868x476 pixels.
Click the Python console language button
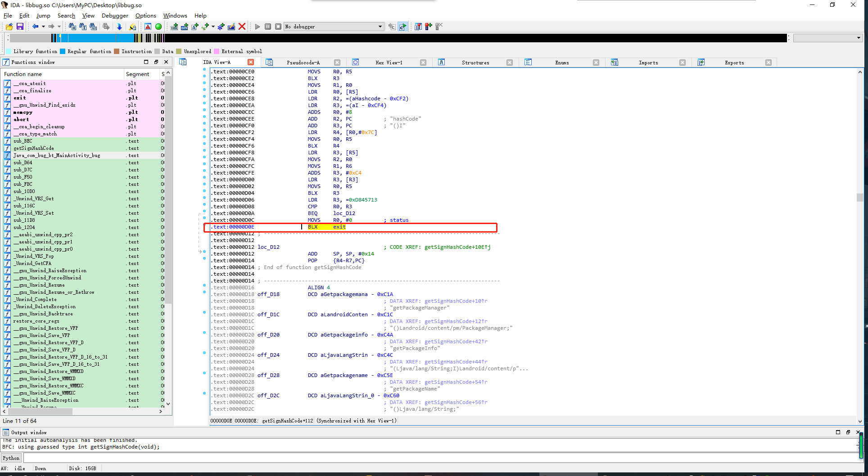pyautogui.click(x=11, y=458)
